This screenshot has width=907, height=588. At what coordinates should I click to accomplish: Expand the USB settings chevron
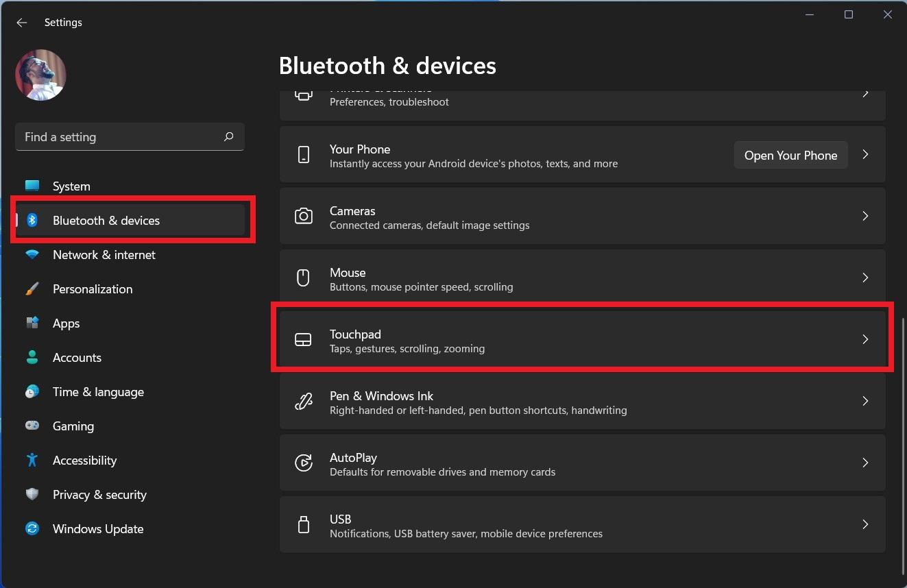[x=865, y=524]
